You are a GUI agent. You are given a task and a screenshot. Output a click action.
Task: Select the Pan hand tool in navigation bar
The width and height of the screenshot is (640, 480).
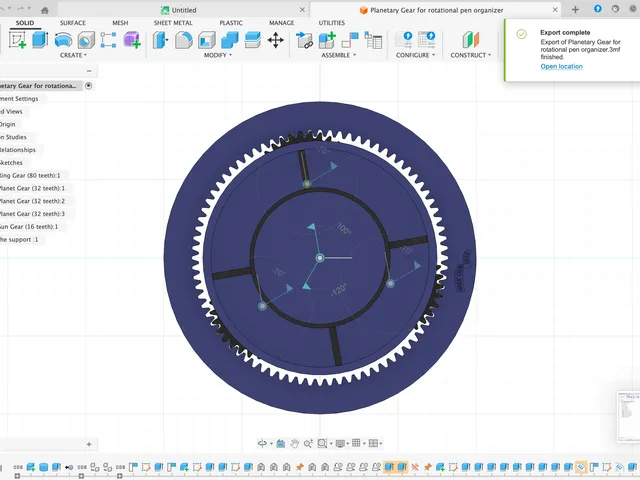[x=295, y=443]
